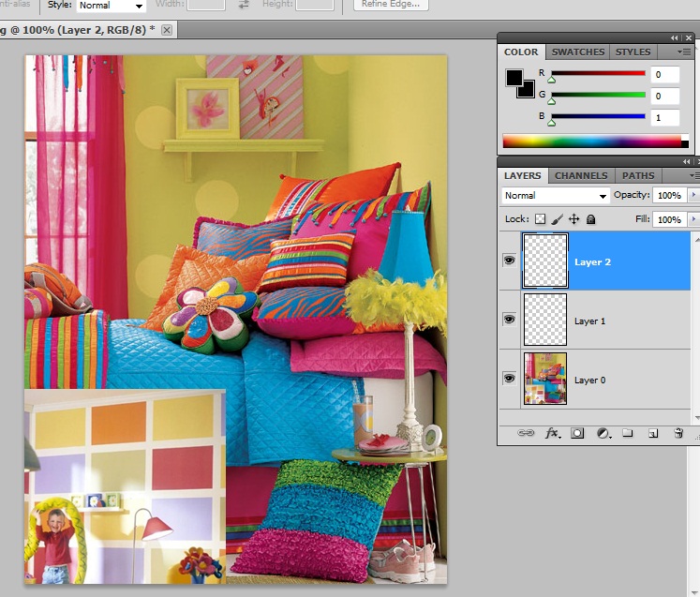
Task: Click the Refine Edge button
Action: tap(392, 5)
